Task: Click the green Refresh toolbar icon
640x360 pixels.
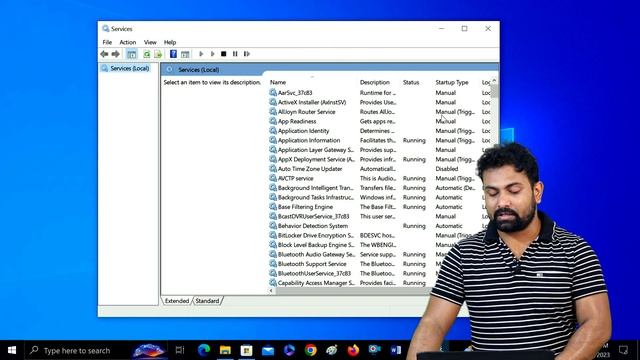Action: point(147,54)
